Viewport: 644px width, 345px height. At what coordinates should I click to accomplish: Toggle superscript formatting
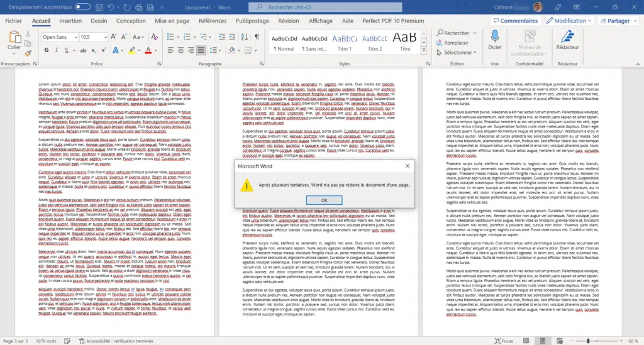tap(104, 50)
